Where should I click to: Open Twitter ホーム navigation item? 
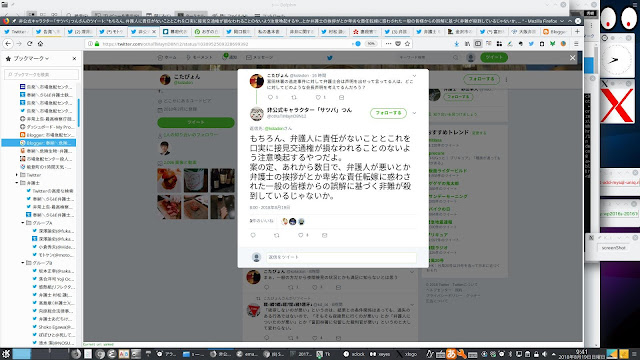point(167,58)
